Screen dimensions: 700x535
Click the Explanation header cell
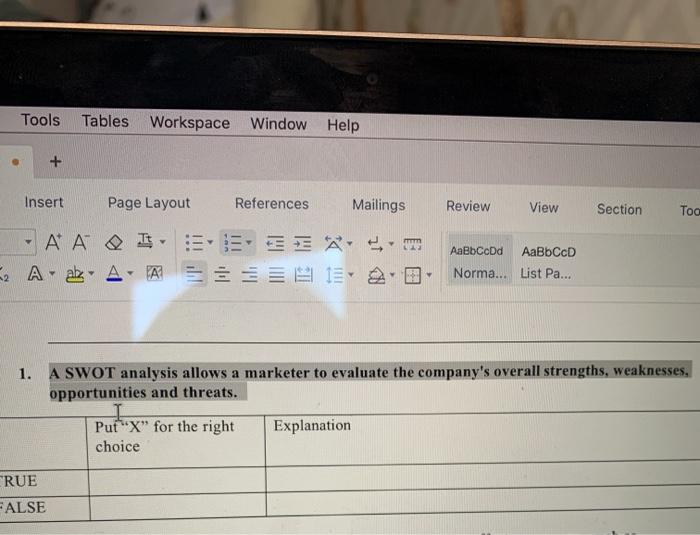[483, 439]
